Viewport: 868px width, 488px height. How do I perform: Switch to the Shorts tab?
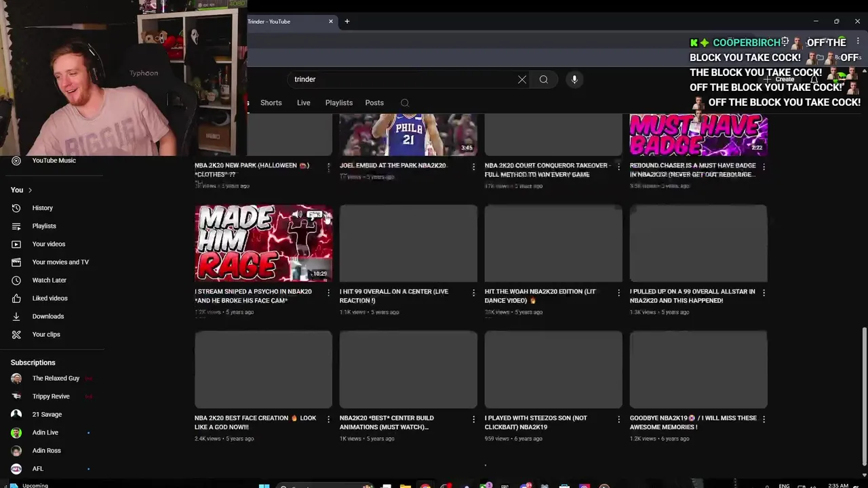pos(271,103)
